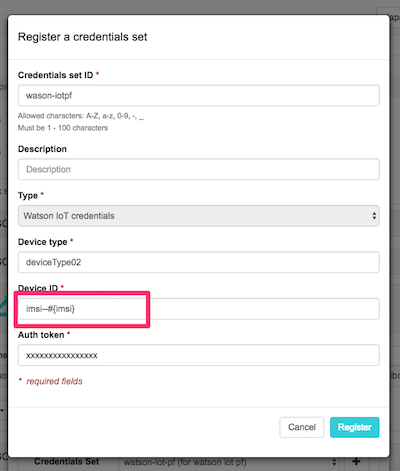Click the 'Credentials set ID' label

pyautogui.click(x=55, y=75)
